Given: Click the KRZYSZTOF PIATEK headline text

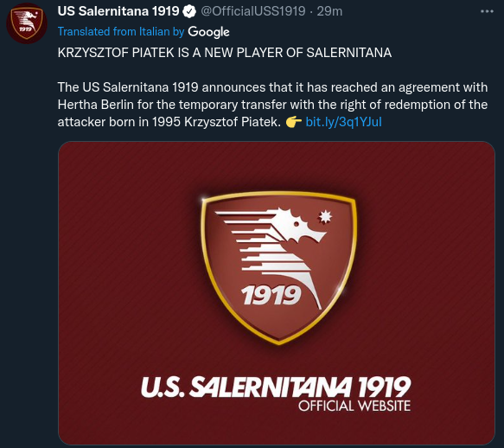Looking at the screenshot, I should 225,53.
